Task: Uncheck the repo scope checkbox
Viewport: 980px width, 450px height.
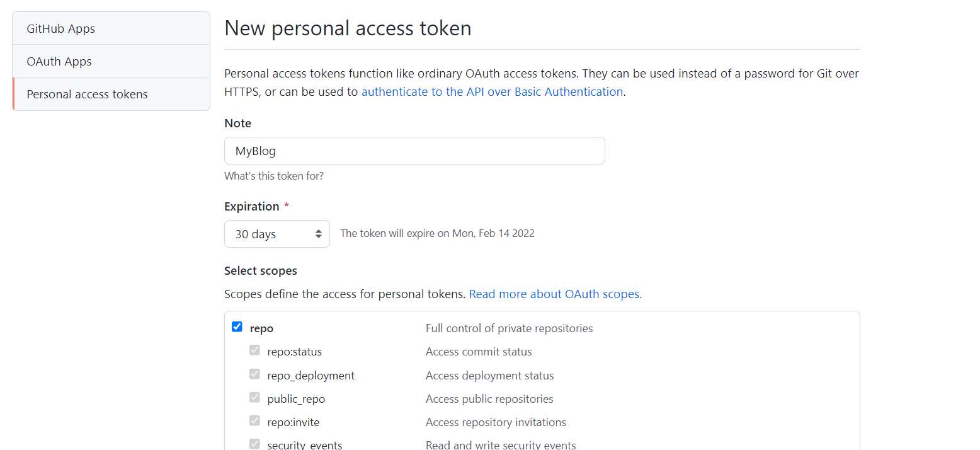Action: [x=237, y=327]
